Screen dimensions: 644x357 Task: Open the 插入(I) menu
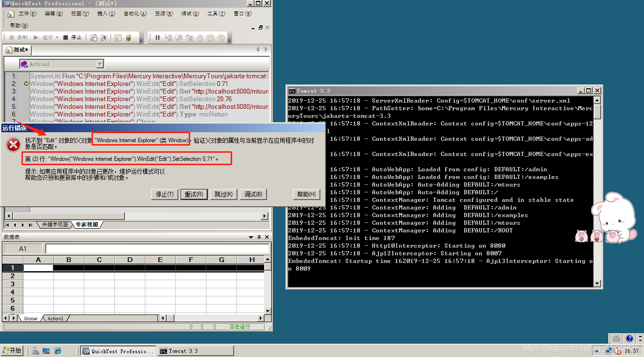pos(106,14)
